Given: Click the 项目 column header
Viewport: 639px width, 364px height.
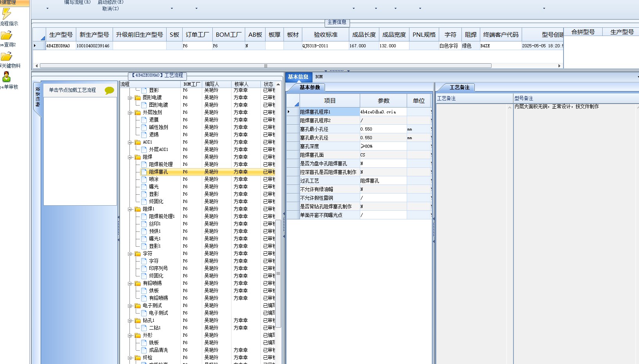Looking at the screenshot, I should [330, 101].
